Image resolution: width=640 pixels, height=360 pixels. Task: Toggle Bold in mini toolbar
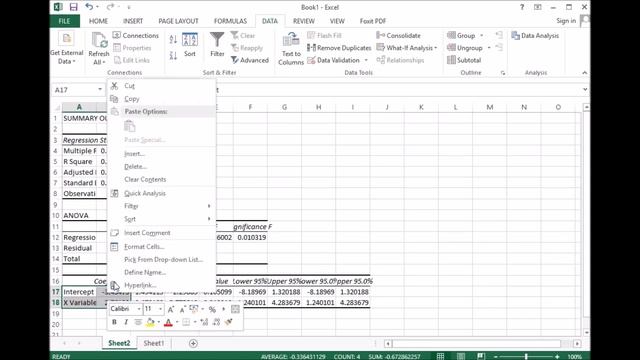coord(114,322)
